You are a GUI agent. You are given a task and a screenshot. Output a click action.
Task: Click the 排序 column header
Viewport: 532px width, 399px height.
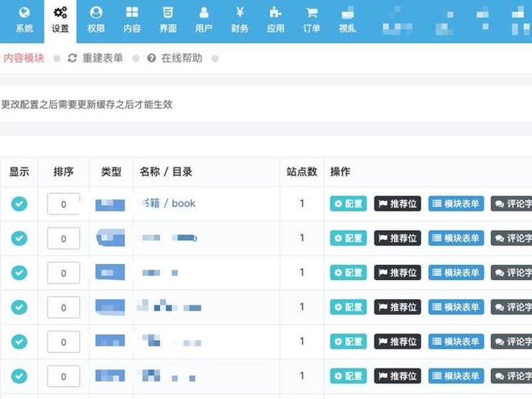point(63,172)
